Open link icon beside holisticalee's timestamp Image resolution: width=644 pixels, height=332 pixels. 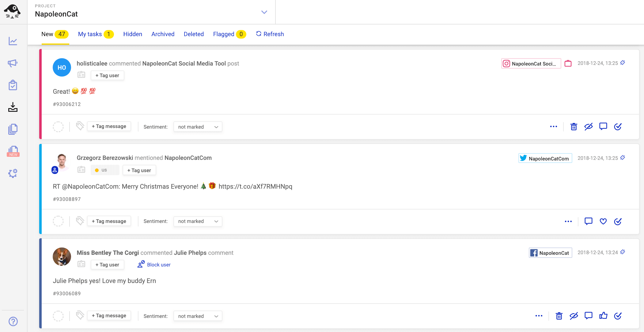coord(623,63)
